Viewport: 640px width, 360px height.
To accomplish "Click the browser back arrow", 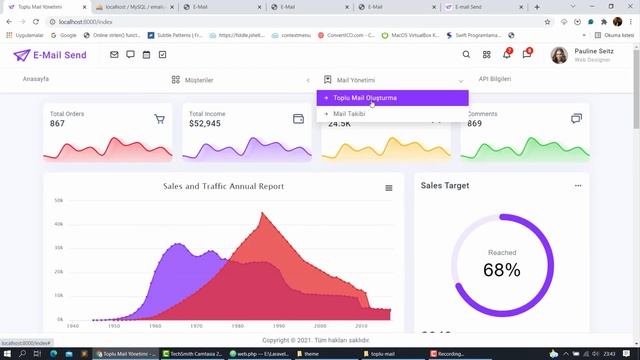I will pos(9,22).
